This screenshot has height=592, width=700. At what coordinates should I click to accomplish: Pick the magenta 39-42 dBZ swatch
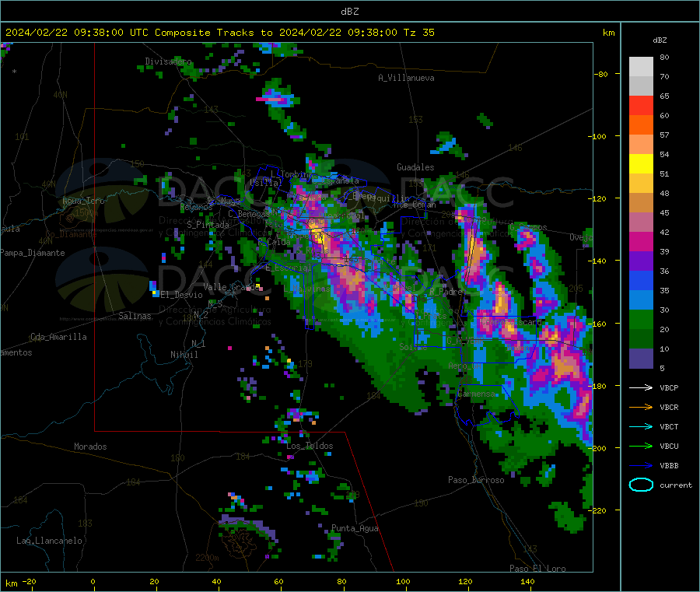tap(641, 241)
